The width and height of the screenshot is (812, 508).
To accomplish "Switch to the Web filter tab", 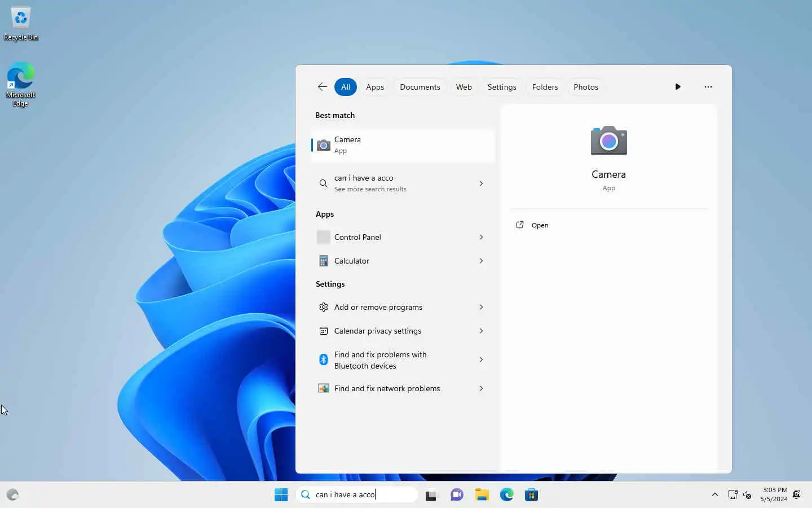I will (464, 87).
